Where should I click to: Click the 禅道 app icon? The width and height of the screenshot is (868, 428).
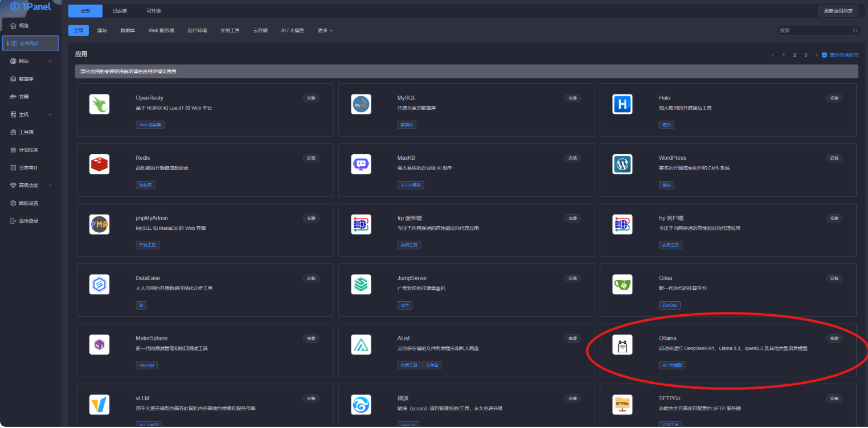(x=361, y=405)
